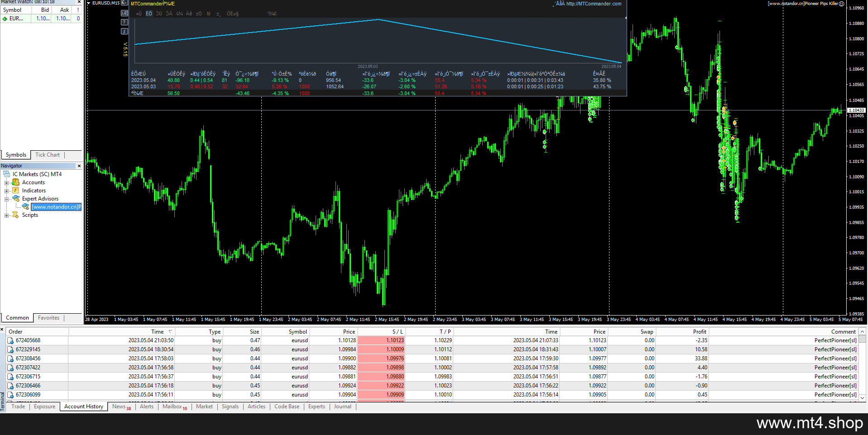Click profit value 33.88 cell
Screen dimensions: 868x435
[x=682, y=359]
